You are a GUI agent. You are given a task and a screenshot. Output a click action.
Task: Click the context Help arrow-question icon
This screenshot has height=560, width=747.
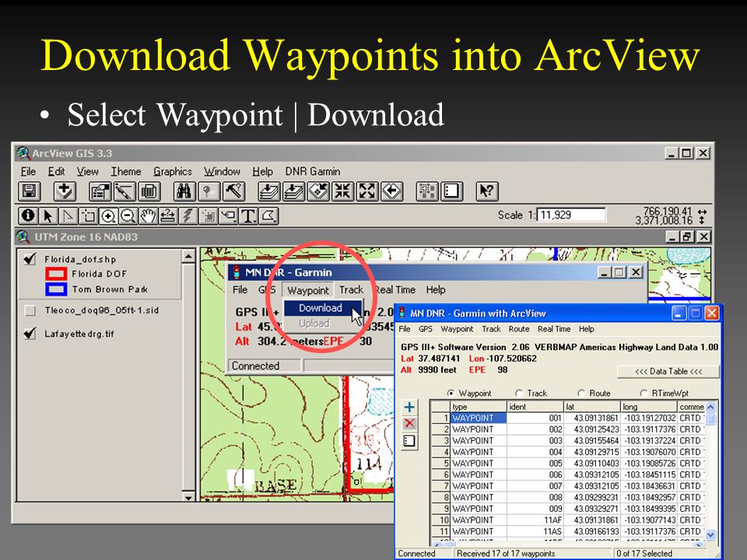[487, 191]
